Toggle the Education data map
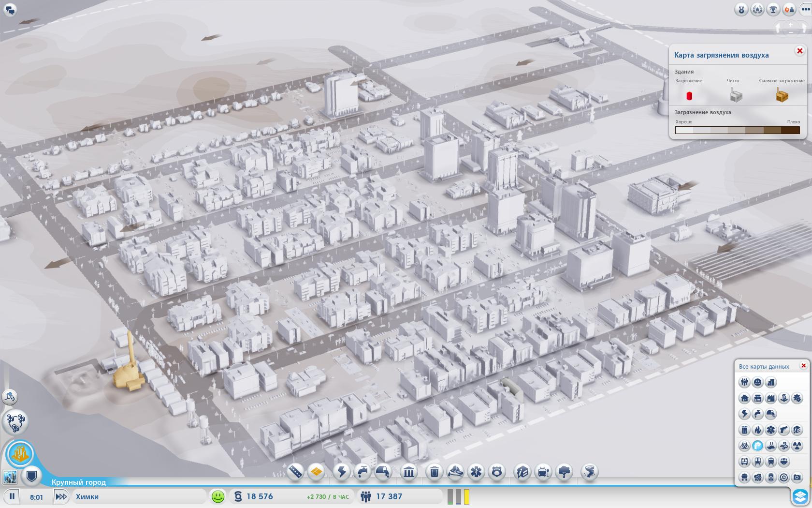This screenshot has width=812, height=508. click(x=797, y=430)
